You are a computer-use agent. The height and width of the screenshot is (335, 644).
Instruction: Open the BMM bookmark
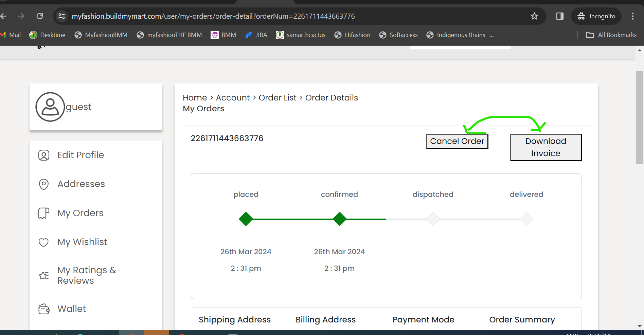pos(223,35)
